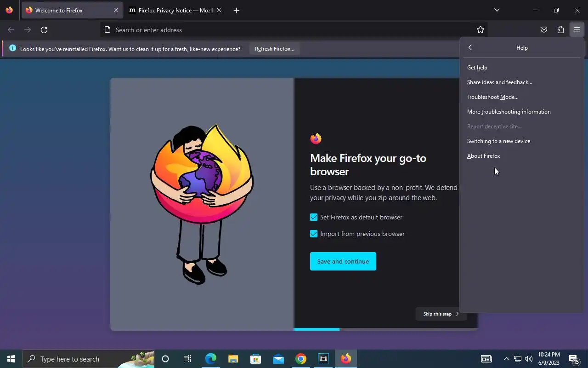Image resolution: width=588 pixels, height=368 pixels.
Task: Switch to Firefox Privacy Notice tab
Action: [175, 10]
